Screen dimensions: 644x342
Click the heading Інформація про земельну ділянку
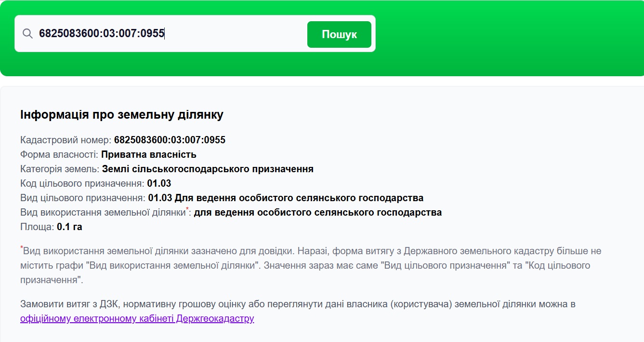pos(121,115)
